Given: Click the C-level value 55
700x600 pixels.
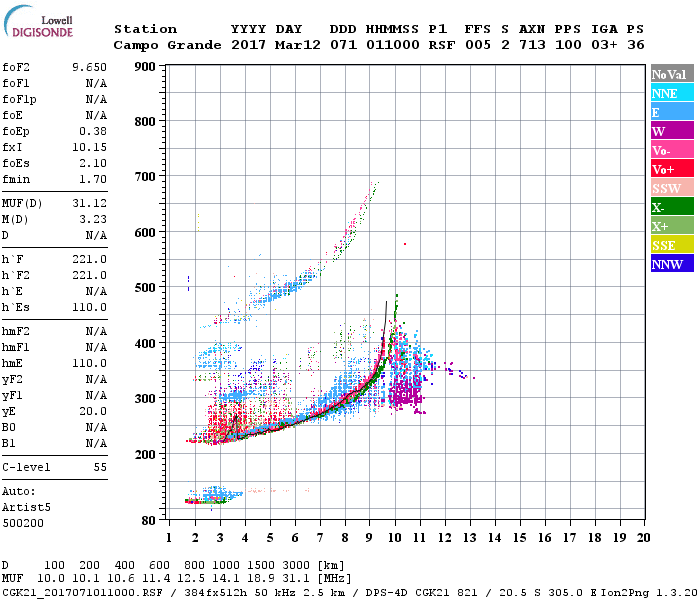Looking at the screenshot, I should 100,467.
